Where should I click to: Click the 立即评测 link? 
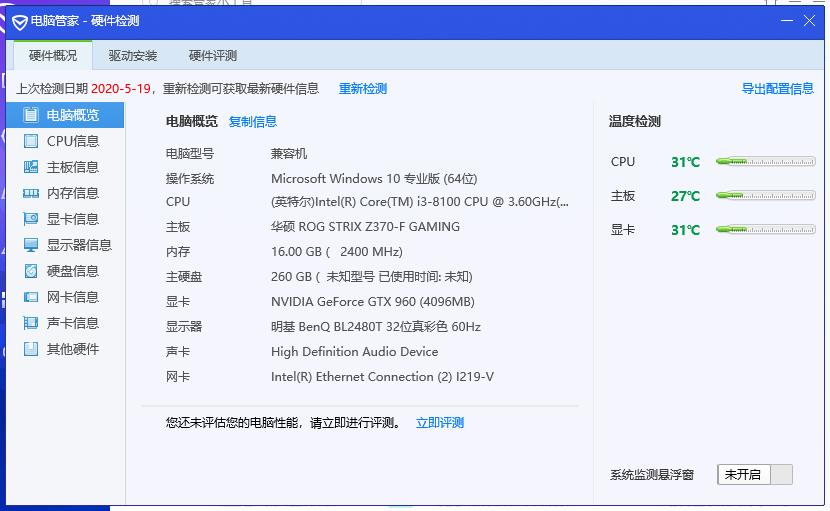click(440, 423)
